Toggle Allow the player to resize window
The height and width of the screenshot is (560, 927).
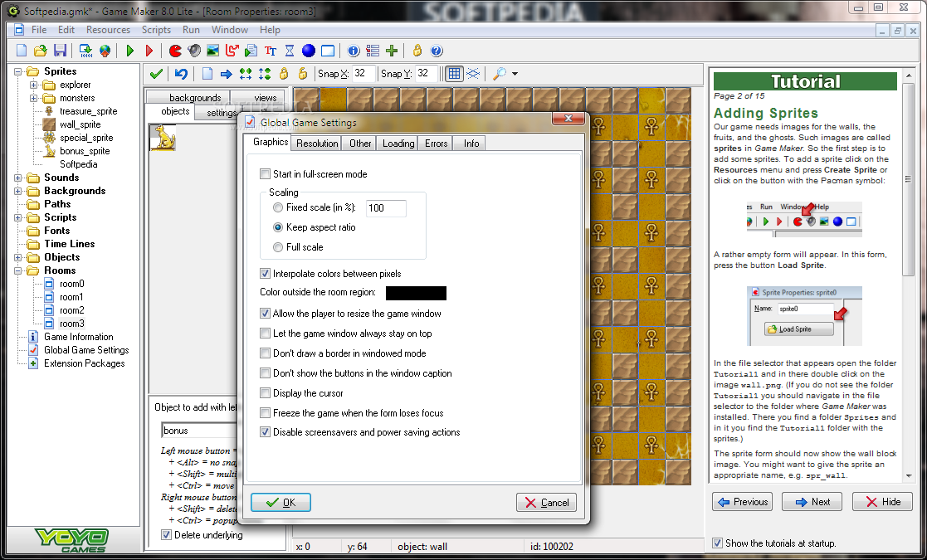[x=265, y=314]
